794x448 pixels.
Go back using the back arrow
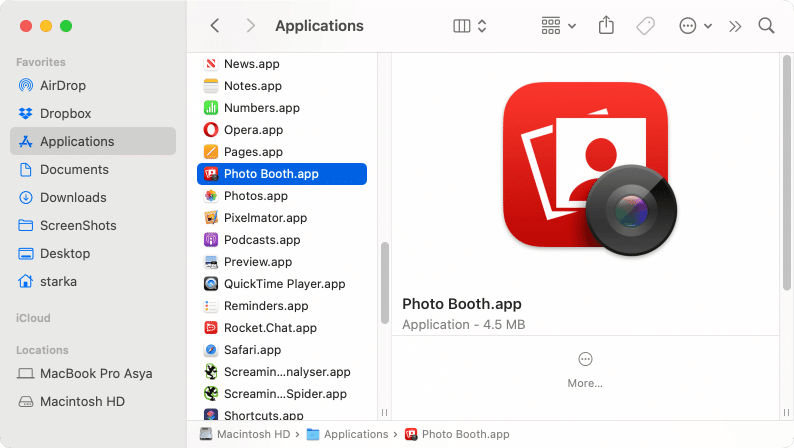pos(215,26)
